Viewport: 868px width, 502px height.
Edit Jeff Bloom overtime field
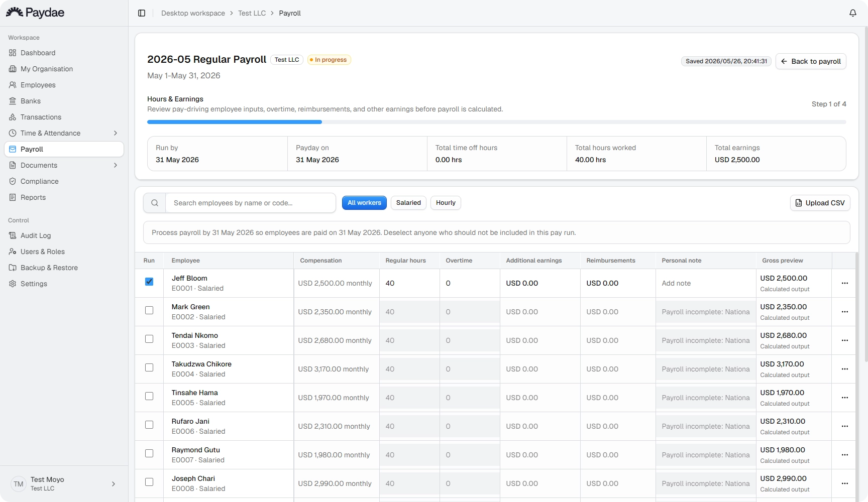(x=470, y=283)
